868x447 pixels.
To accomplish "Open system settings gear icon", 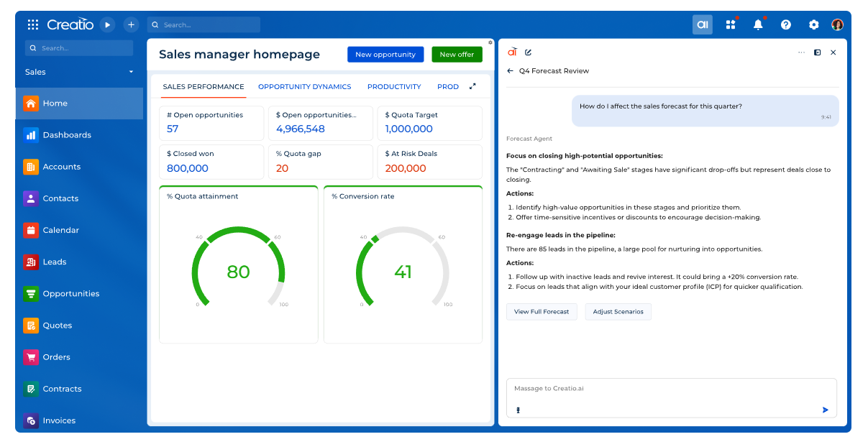I will coord(813,24).
